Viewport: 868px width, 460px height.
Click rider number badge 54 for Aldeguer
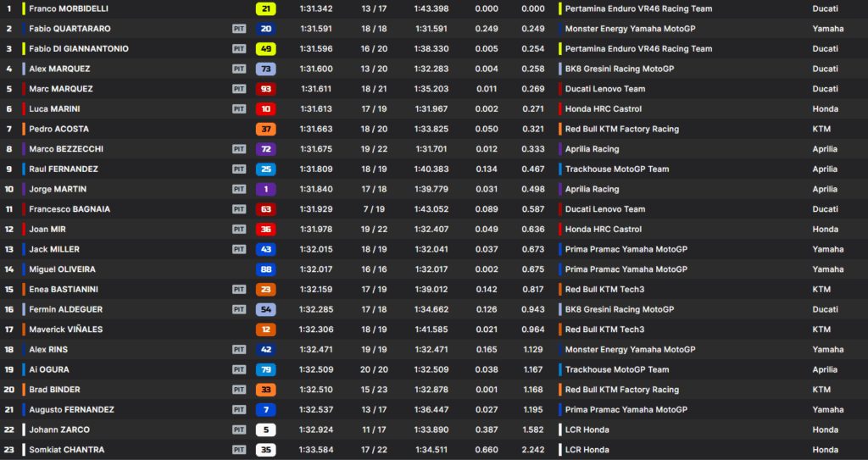click(x=265, y=309)
